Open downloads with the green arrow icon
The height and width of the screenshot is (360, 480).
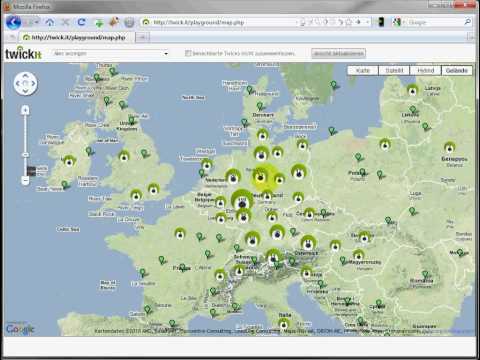click(x=99, y=23)
